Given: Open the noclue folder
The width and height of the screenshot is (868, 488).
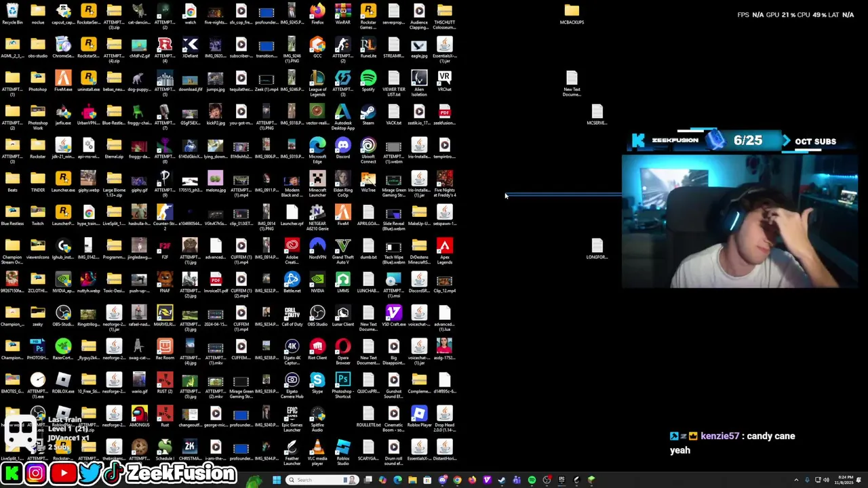Looking at the screenshot, I should pos(38,14).
